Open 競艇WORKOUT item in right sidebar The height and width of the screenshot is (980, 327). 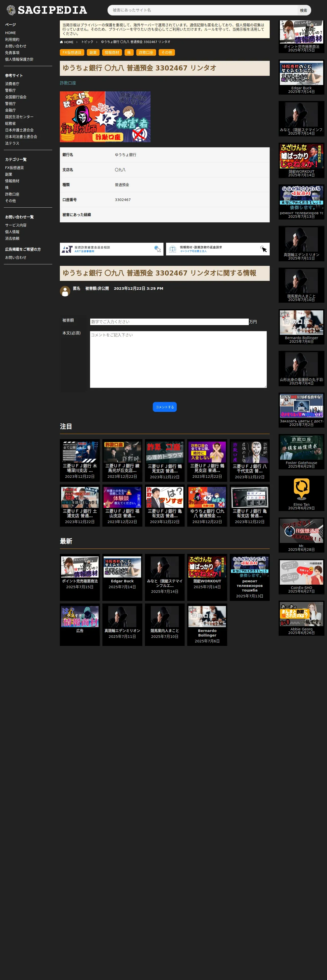click(302, 161)
